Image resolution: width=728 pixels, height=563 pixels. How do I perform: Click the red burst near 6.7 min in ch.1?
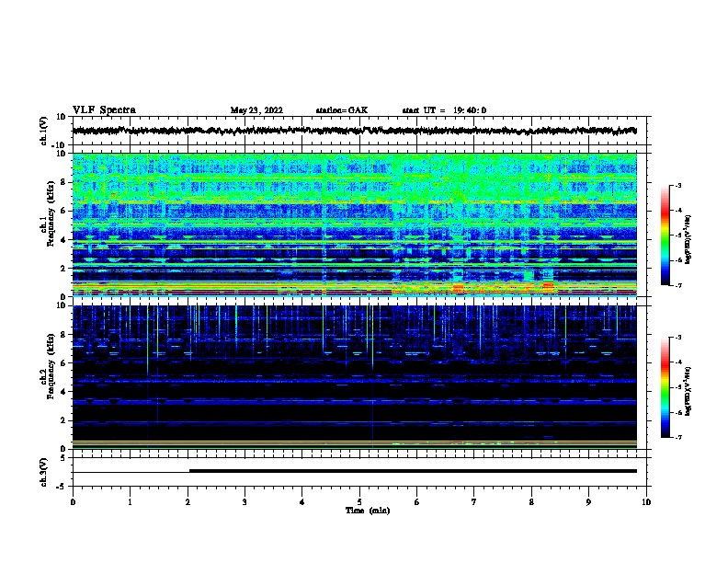458,288
